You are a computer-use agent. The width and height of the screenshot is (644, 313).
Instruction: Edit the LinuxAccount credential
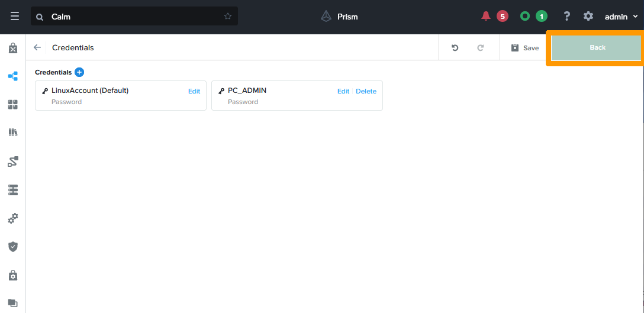point(194,91)
